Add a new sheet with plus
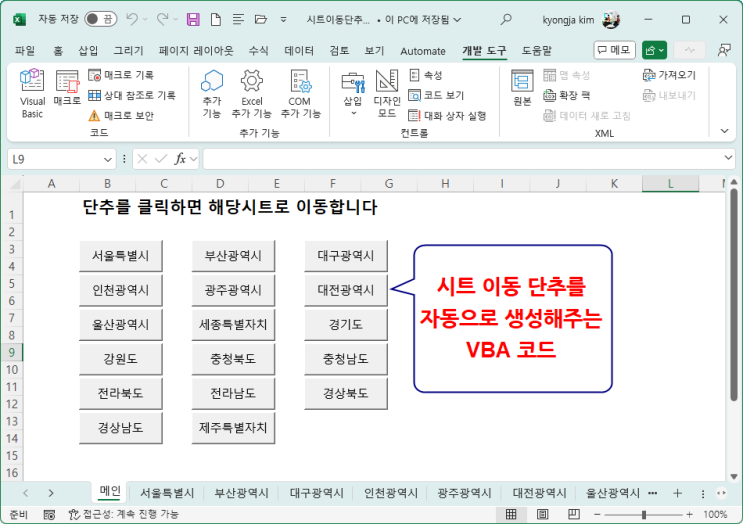Screen dimensions: 743x524 tap(678, 493)
